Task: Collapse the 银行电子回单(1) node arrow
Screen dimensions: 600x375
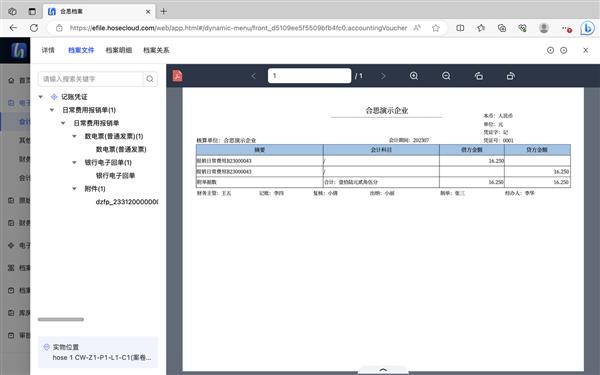Action: tap(74, 162)
